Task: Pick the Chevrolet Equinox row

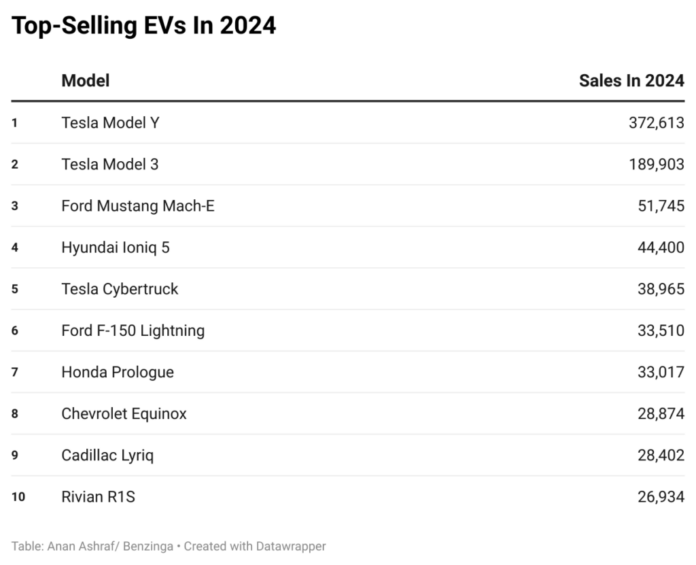Action: tap(124, 413)
